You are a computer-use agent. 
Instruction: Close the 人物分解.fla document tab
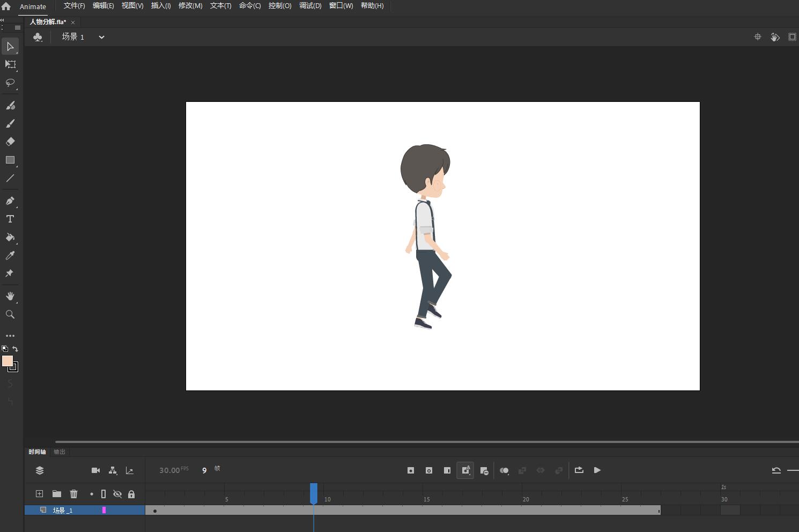click(x=73, y=22)
